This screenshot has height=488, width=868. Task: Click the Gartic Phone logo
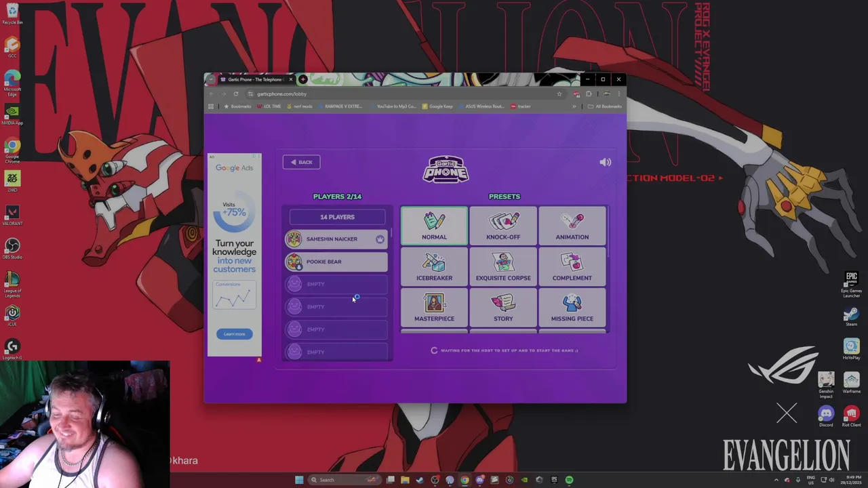point(446,169)
